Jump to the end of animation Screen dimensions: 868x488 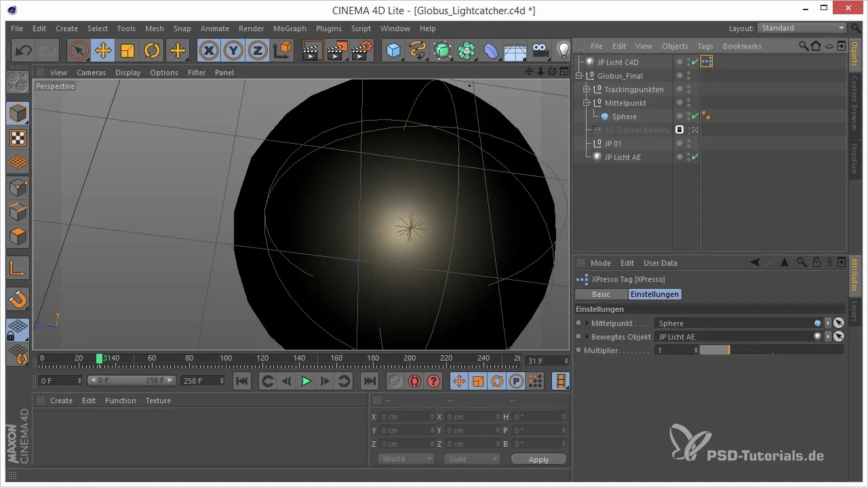(x=369, y=381)
